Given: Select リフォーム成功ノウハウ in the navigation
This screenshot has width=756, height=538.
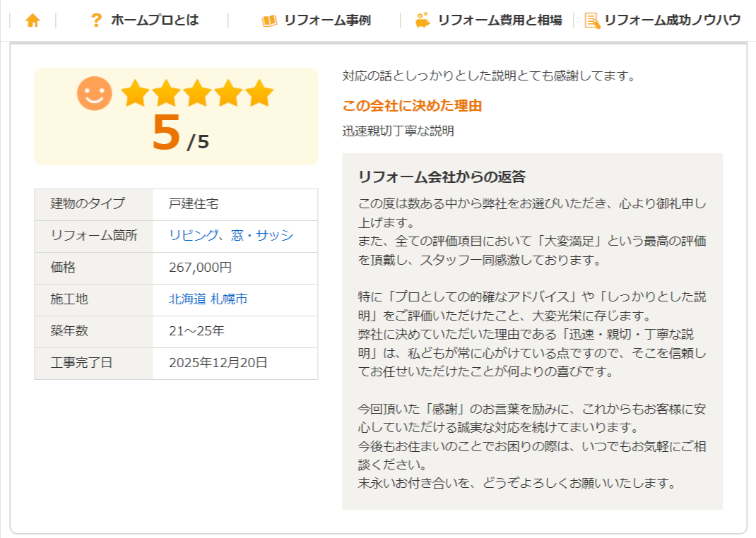Looking at the screenshot, I should coord(673,20).
